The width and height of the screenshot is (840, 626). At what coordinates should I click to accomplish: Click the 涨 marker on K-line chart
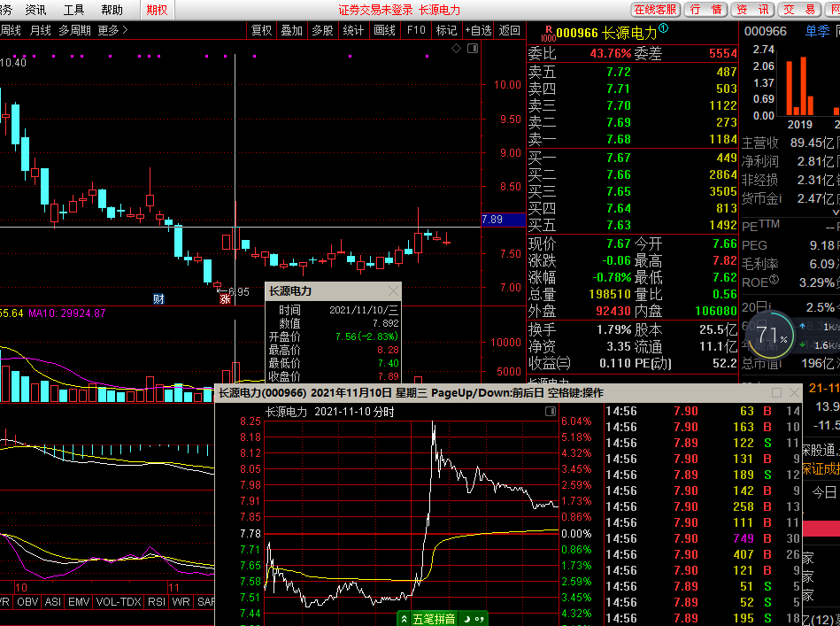tap(225, 299)
